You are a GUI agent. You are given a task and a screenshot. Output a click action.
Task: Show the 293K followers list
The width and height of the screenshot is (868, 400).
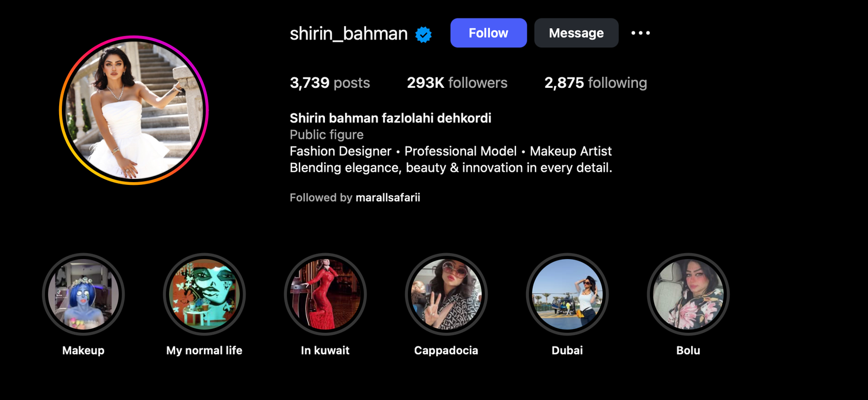click(457, 83)
